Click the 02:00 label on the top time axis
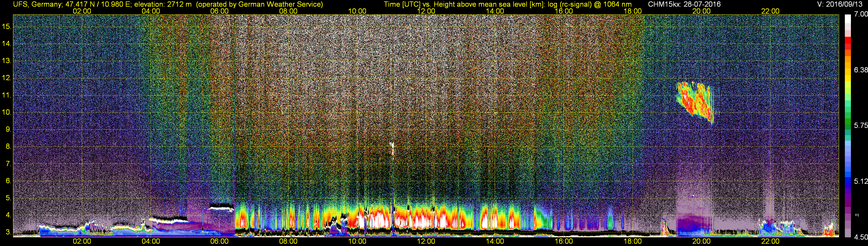 [x=82, y=11]
